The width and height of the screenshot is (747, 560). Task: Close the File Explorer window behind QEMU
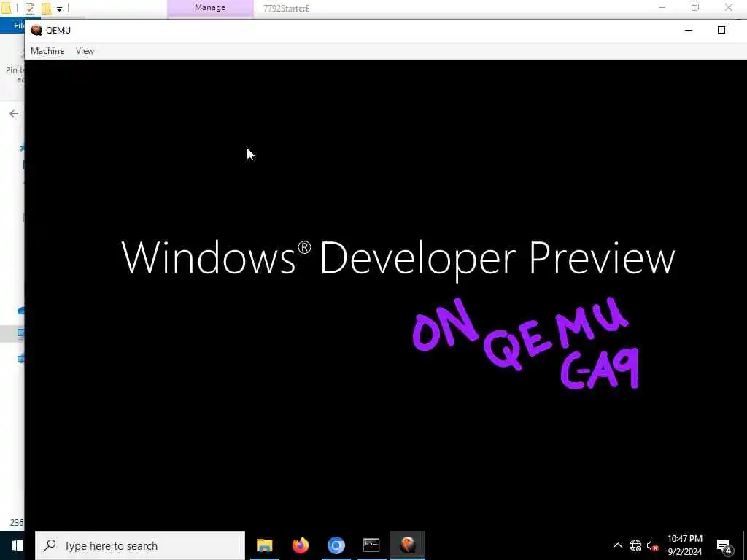(729, 7)
